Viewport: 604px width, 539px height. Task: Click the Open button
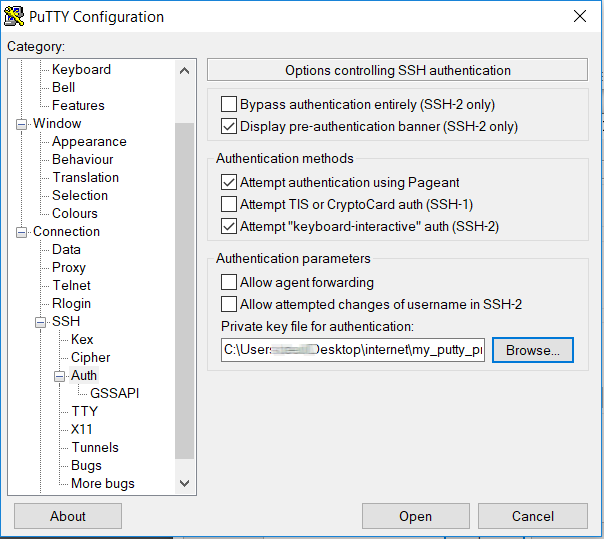point(415,516)
